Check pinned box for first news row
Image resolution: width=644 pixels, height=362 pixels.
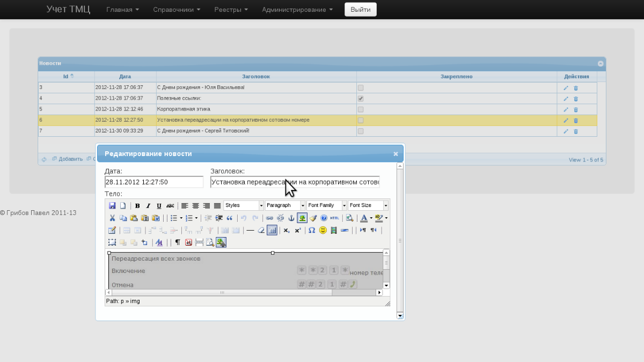click(361, 87)
